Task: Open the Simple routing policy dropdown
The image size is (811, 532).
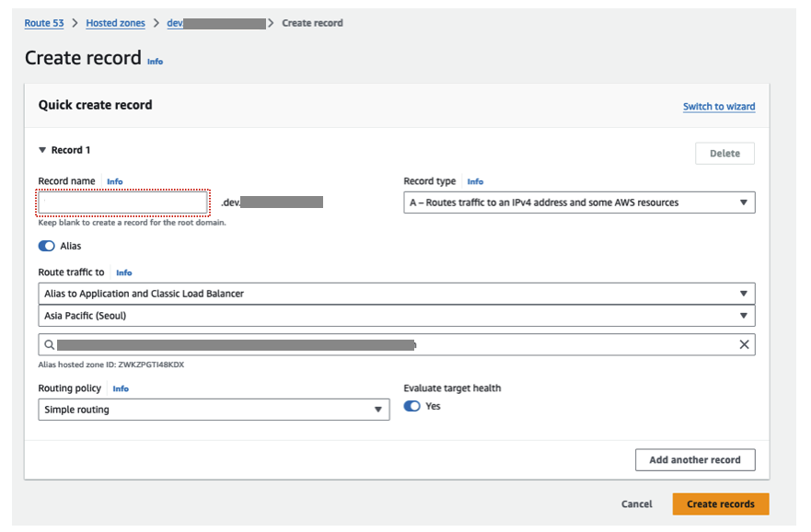Action: (x=214, y=410)
